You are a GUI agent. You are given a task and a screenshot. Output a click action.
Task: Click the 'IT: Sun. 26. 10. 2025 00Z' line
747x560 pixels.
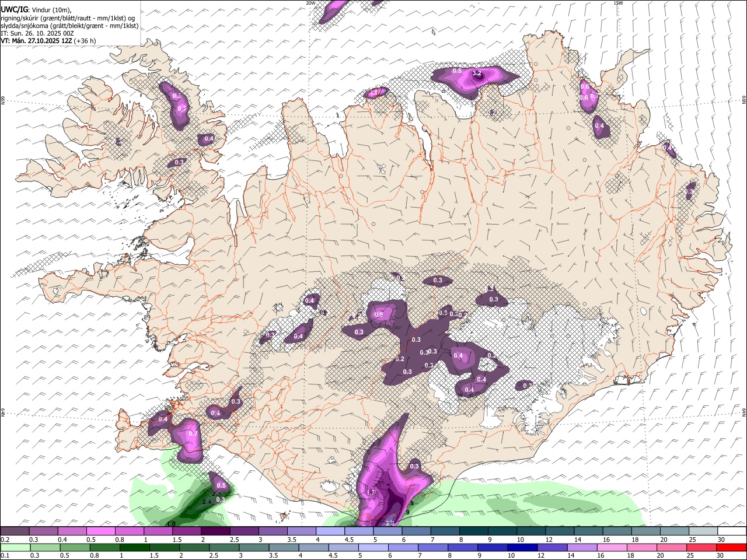click(37, 33)
